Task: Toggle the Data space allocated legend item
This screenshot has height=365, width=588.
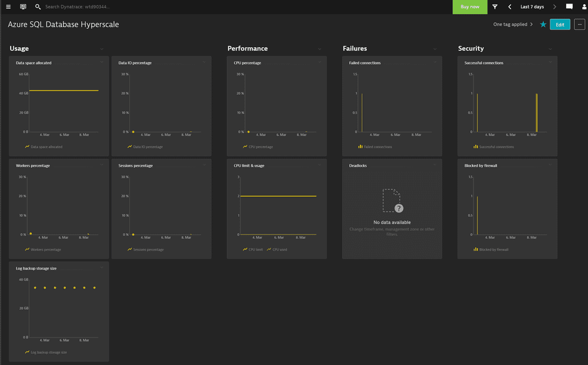Action: click(45, 147)
